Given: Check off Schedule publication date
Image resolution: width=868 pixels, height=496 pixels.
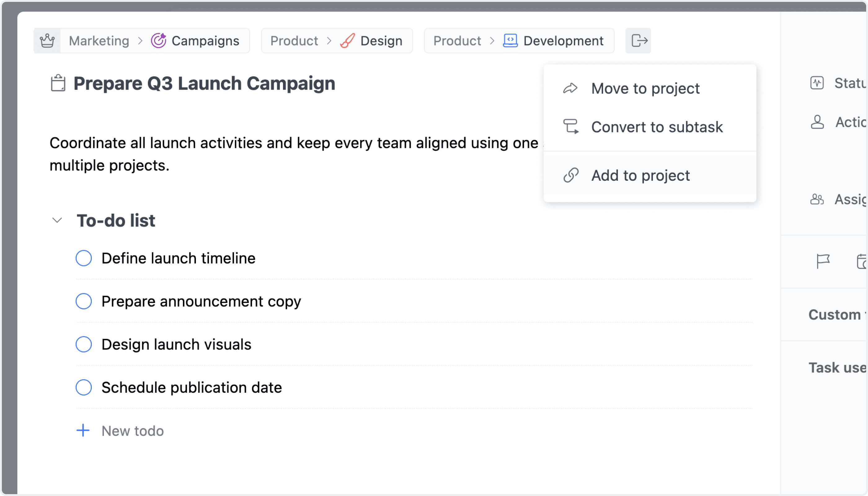Looking at the screenshot, I should point(83,387).
